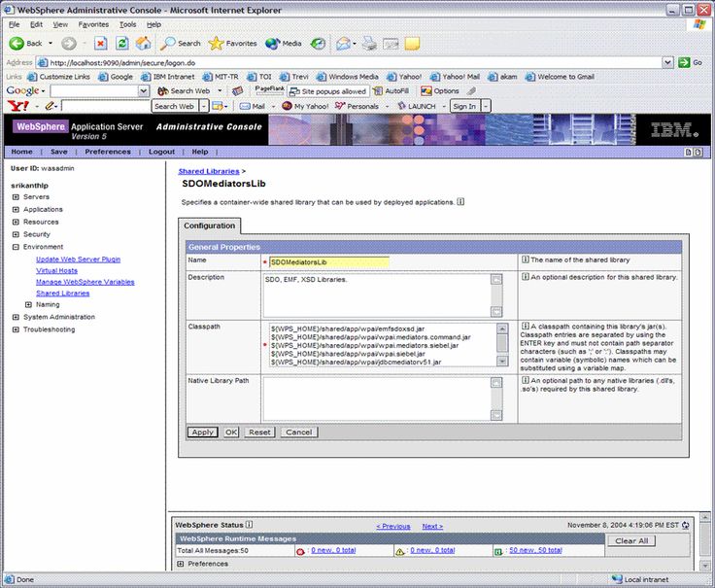This screenshot has width=715, height=588.
Task: Open Shared Libraries breadcrumb link
Action: (209, 171)
